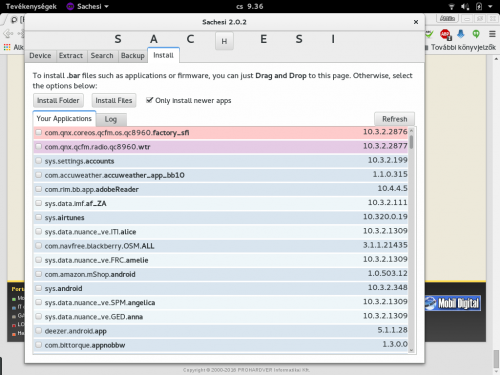Tick the accuweather_app_bb10 checkbox
The image size is (500, 375).
(39, 175)
